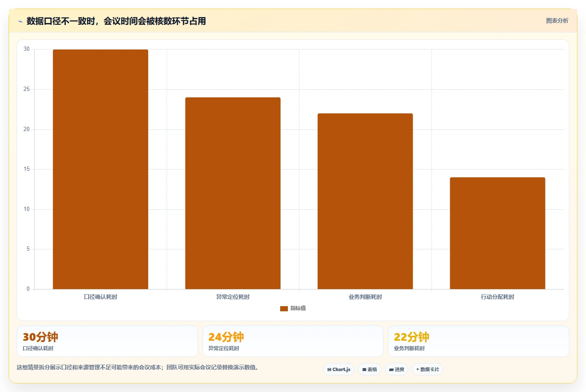Click the 指标值 legend text
The image size is (586, 392).
(298, 308)
